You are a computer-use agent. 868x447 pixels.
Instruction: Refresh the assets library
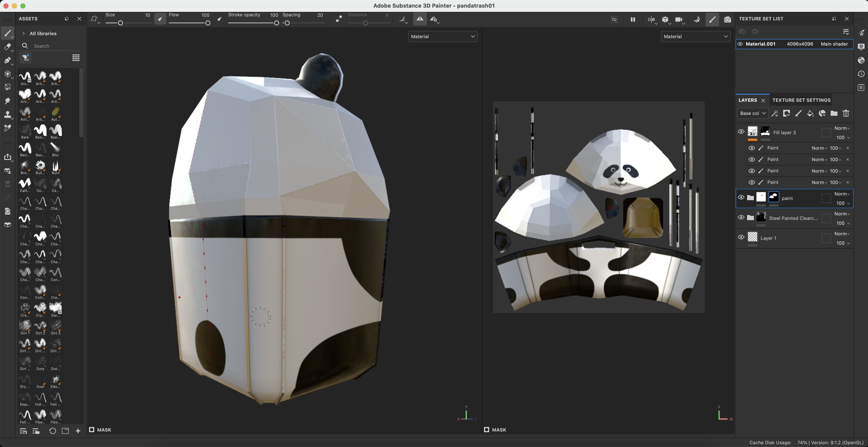click(x=53, y=431)
